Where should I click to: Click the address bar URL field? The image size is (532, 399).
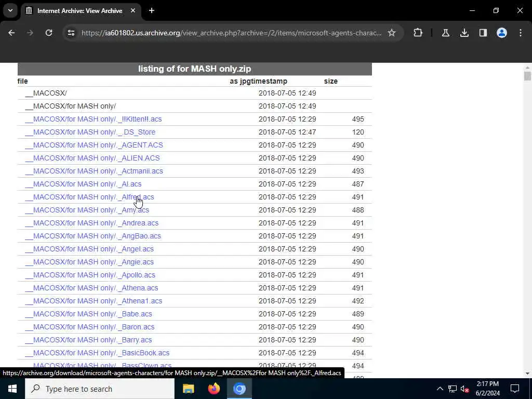pyautogui.click(x=231, y=33)
